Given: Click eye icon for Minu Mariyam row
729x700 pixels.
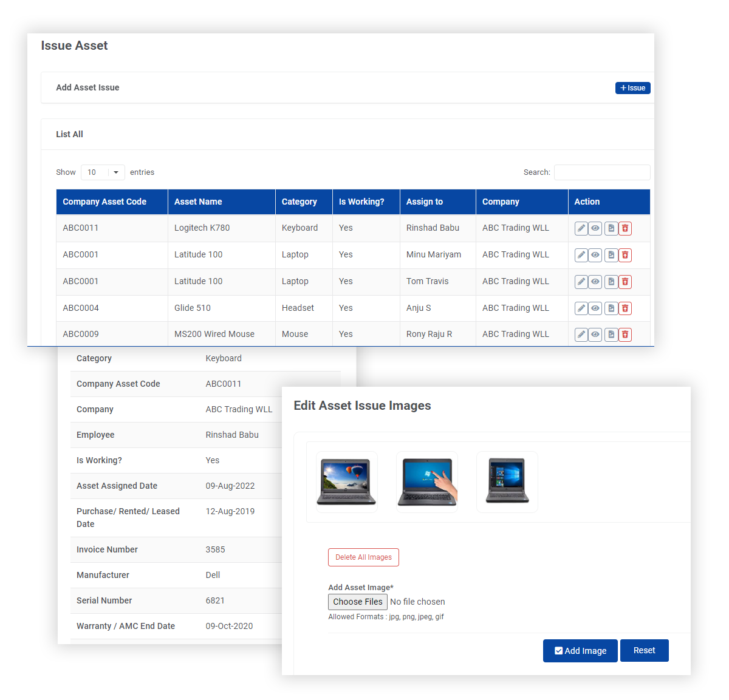Looking at the screenshot, I should 595,255.
